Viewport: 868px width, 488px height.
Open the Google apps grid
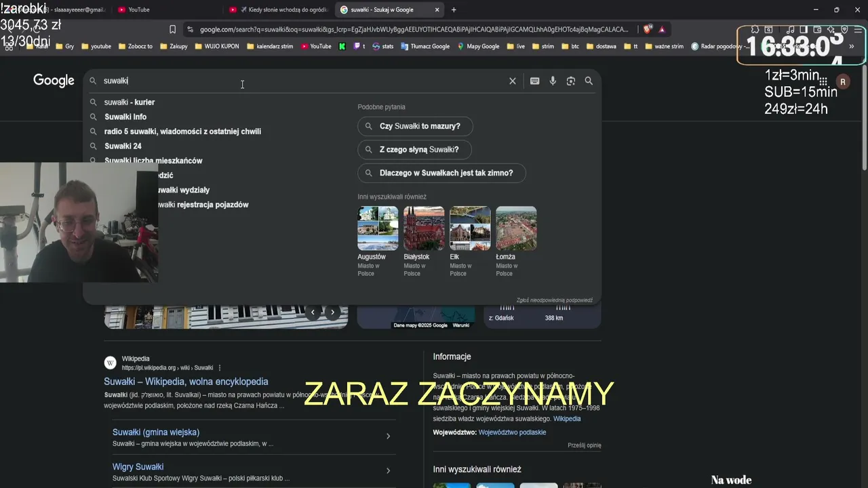coord(823,81)
